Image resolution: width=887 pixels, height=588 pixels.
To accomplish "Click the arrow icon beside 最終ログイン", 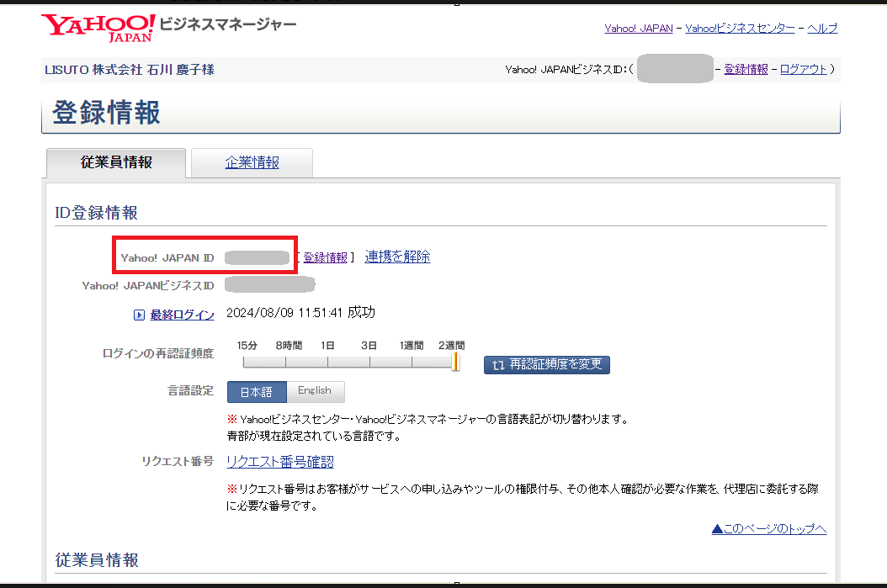I will click(x=139, y=315).
